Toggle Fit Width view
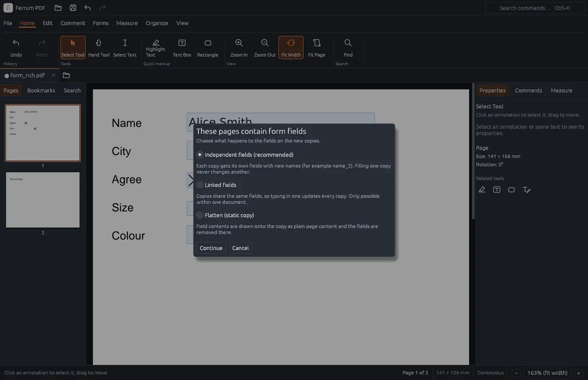The height and width of the screenshot is (380, 588). pyautogui.click(x=291, y=47)
